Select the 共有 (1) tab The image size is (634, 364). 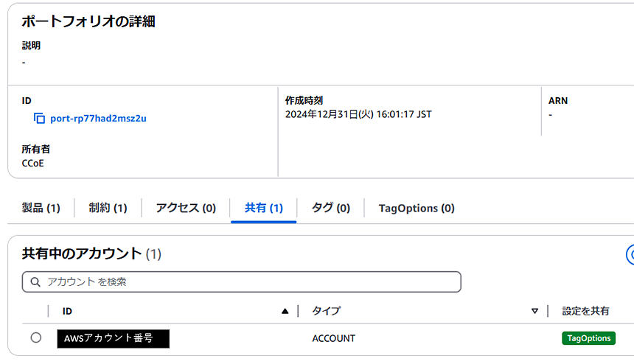click(264, 208)
